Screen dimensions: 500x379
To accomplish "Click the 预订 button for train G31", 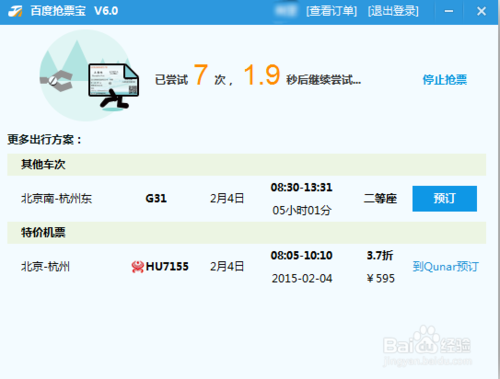I will point(444,199).
